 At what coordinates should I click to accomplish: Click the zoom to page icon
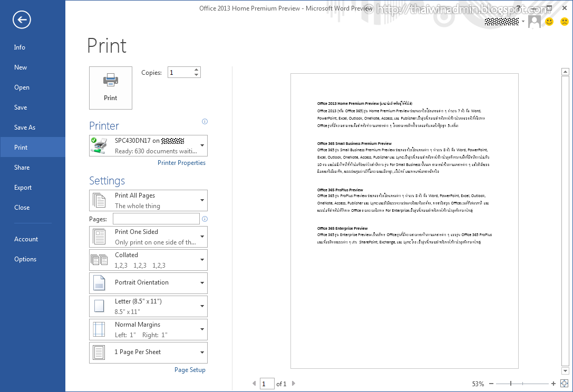click(564, 383)
